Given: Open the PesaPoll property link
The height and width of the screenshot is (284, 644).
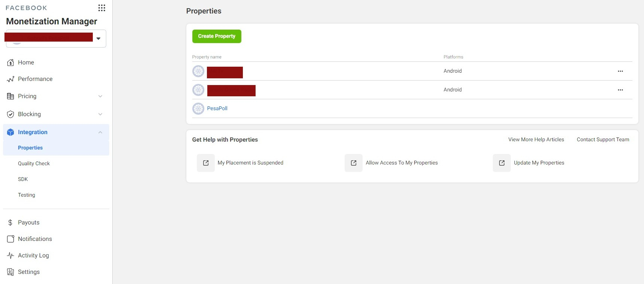Looking at the screenshot, I should tap(217, 108).
